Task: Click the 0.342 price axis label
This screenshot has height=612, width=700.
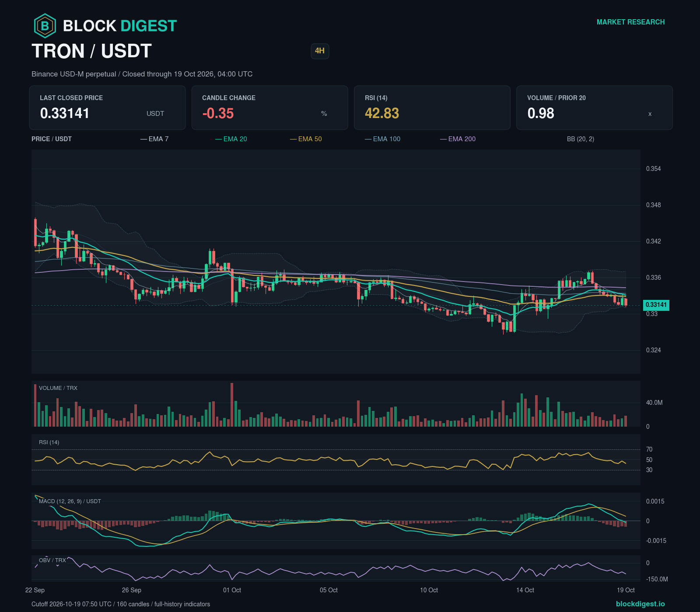Action: 653,241
